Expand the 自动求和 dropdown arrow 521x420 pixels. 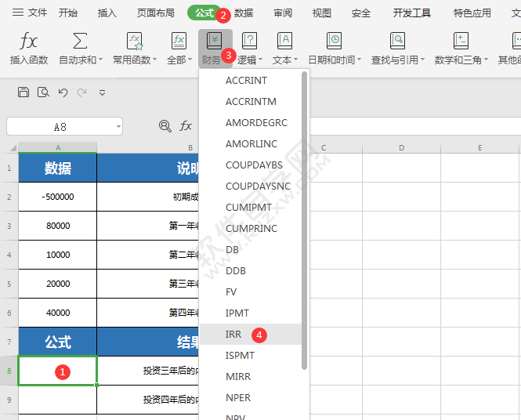(x=100, y=60)
